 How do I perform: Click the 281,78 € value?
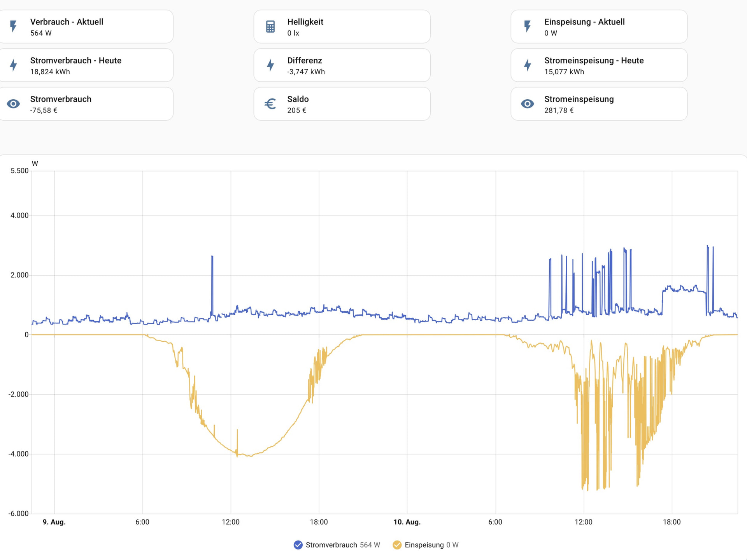(x=559, y=111)
